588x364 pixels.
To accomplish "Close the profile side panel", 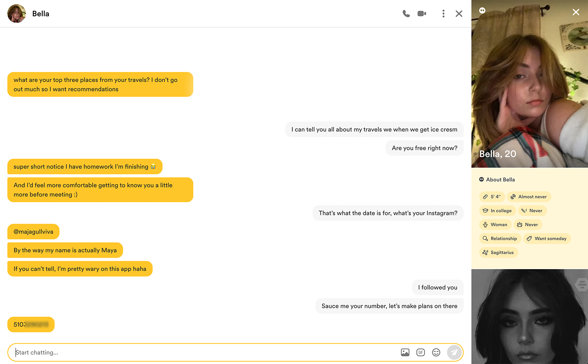I will point(576,12).
